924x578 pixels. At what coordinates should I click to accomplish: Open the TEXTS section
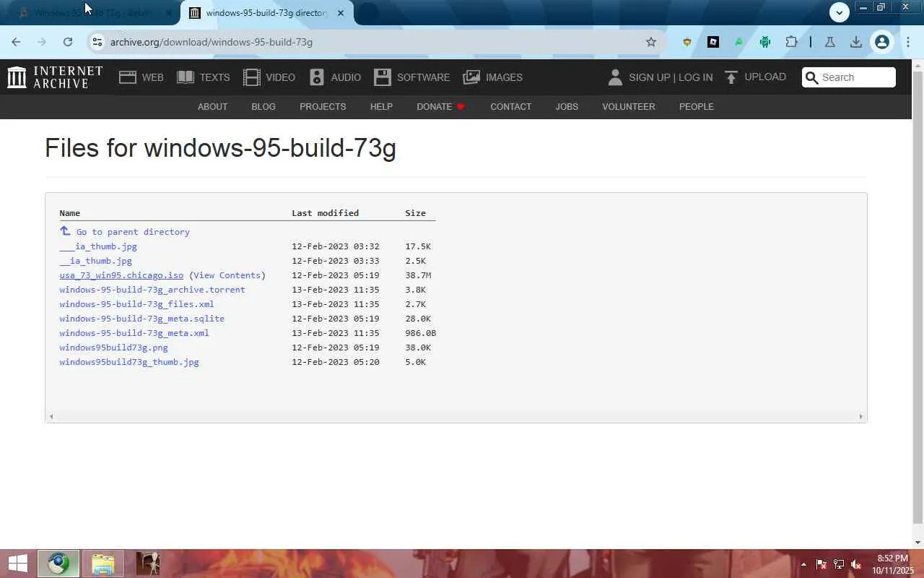204,77
